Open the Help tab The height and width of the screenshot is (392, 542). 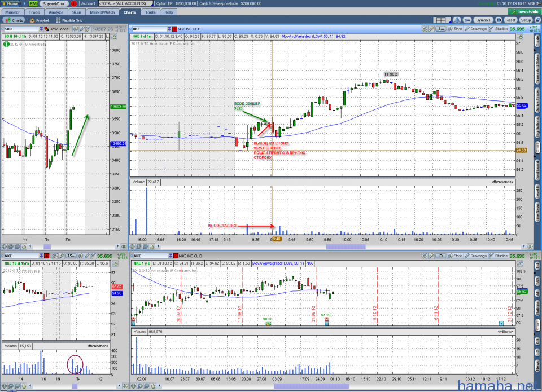[x=169, y=12]
